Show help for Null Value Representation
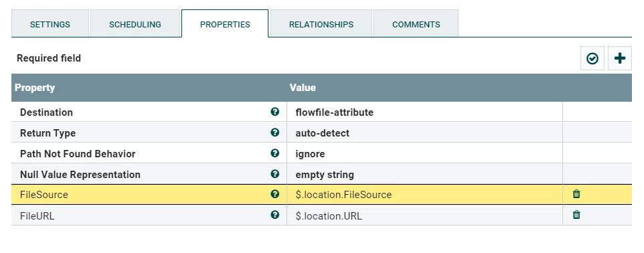This screenshot has height=253, width=644. [x=274, y=174]
